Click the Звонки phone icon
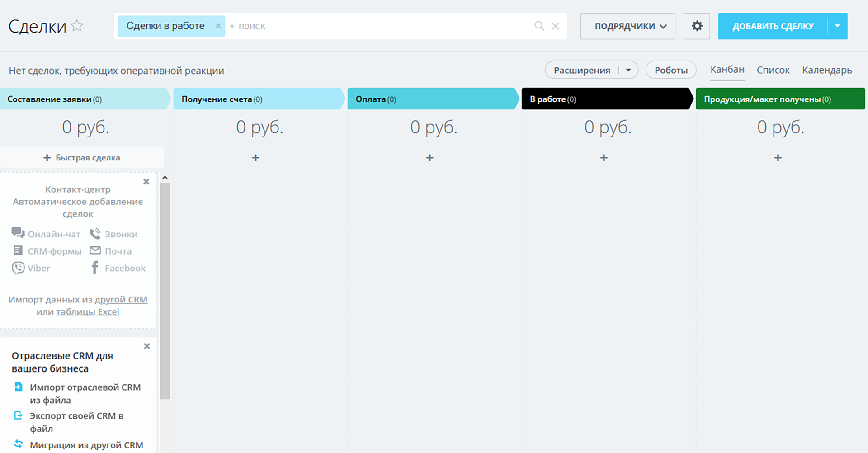 point(95,234)
